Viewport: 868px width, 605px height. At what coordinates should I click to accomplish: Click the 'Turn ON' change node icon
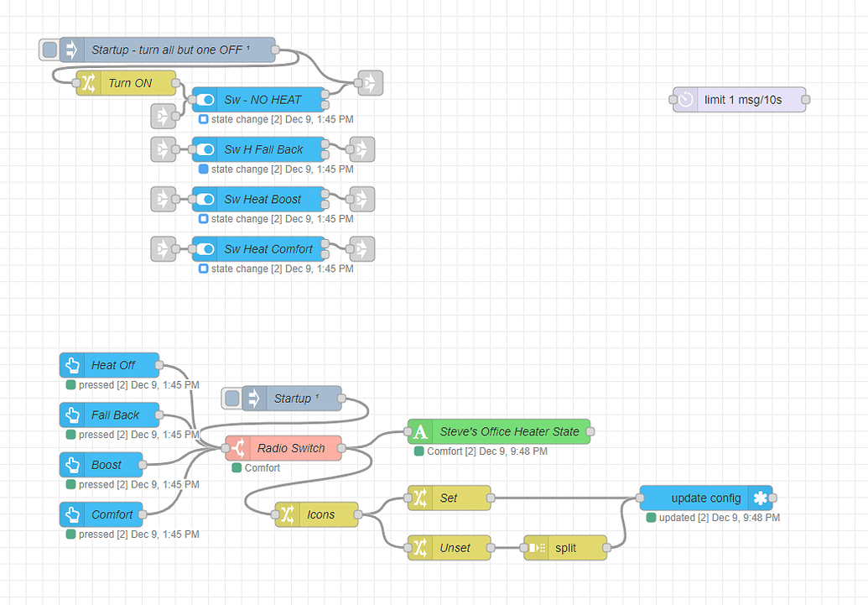click(x=89, y=83)
